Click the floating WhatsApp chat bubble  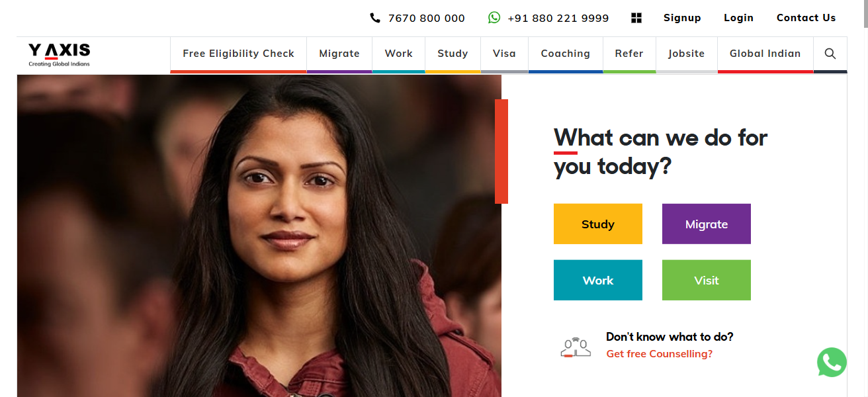(832, 363)
